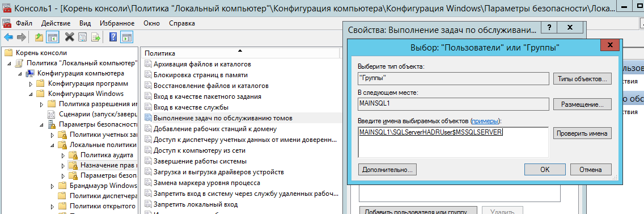The image size is (644, 214).
Task: Open the Избранное menu
Action: (117, 23)
